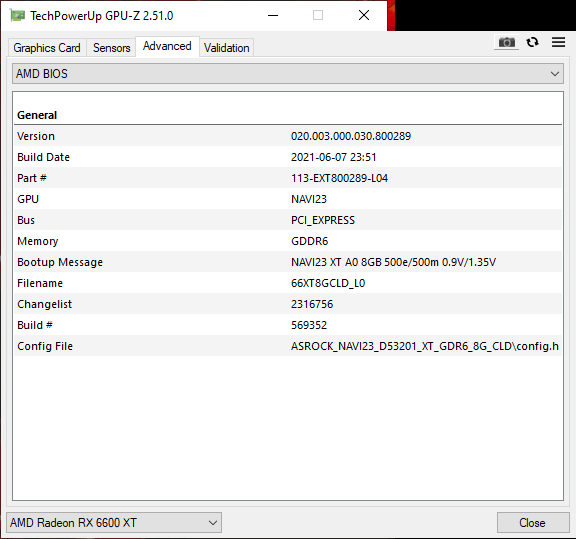Minimize the GPU-Z window
This screenshot has width=576, height=539.
273,15
